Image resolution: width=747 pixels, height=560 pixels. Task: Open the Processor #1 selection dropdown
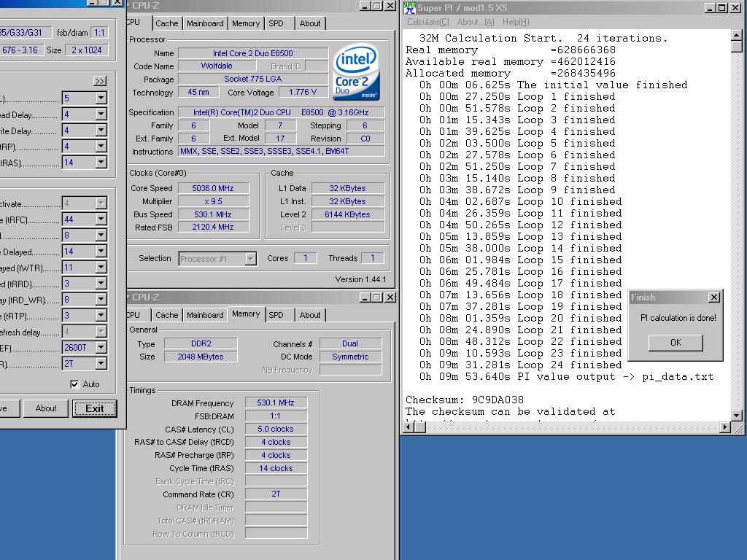click(x=251, y=259)
